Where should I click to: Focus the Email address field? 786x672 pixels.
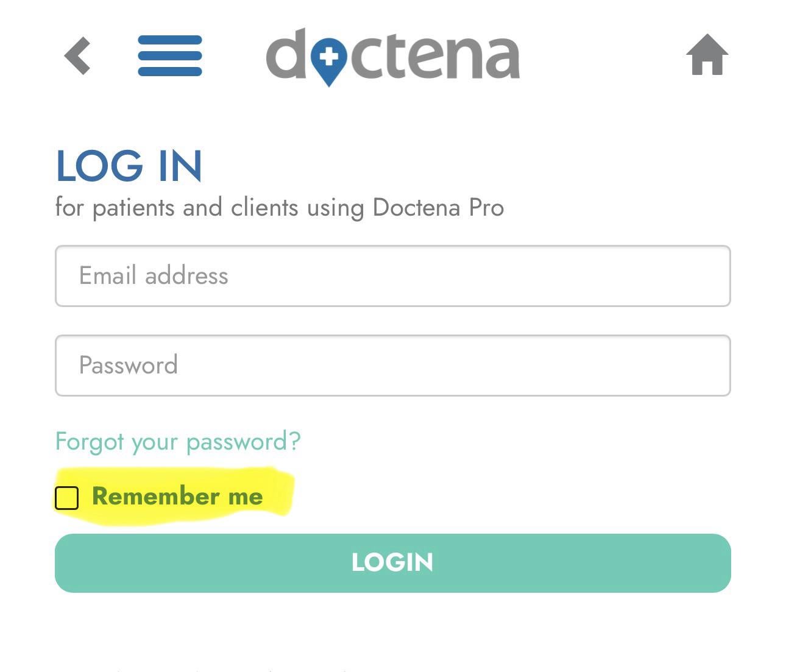(392, 276)
